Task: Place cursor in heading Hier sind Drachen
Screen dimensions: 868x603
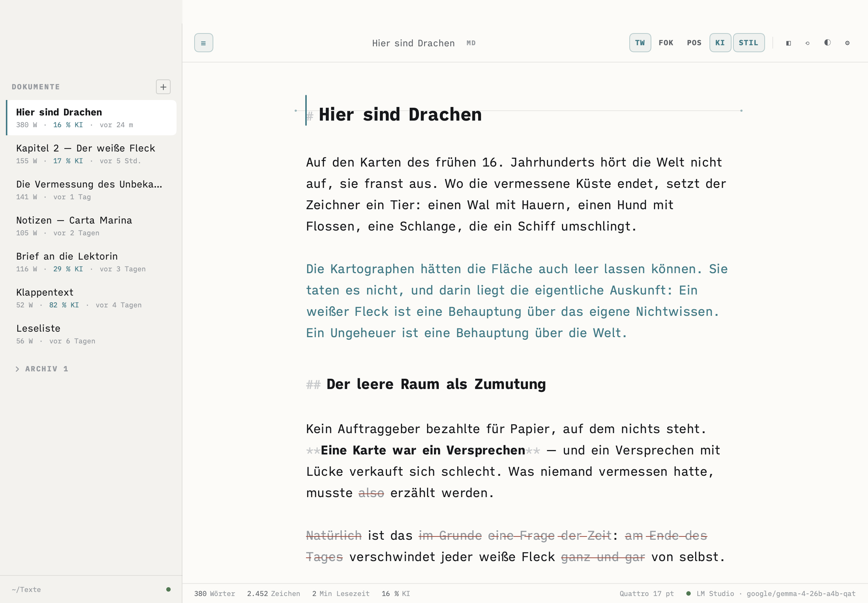Action: coord(400,114)
